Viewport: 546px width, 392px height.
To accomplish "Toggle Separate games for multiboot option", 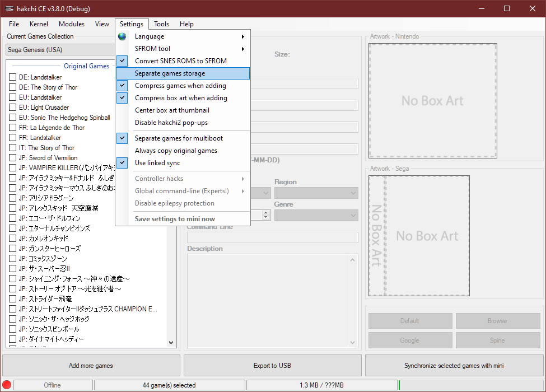I will click(x=122, y=138).
